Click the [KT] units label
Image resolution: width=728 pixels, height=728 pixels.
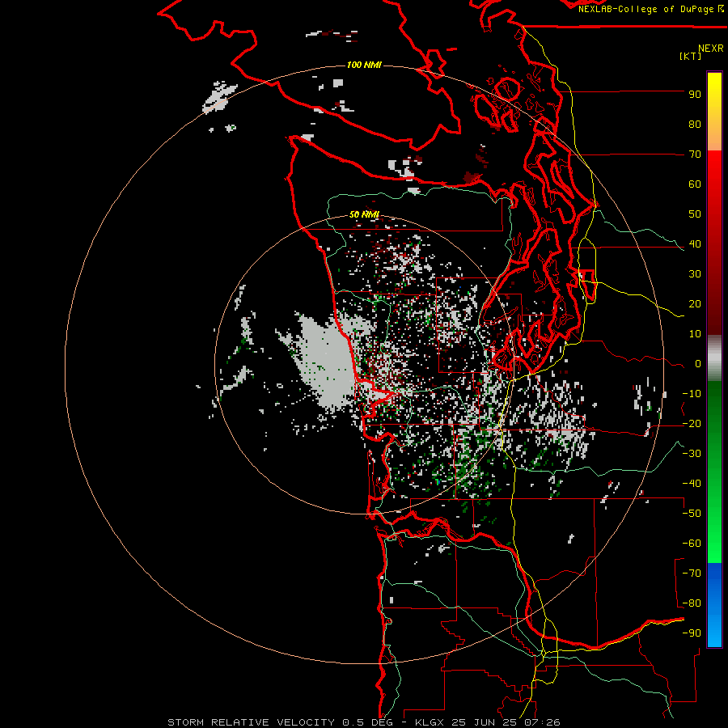point(691,56)
